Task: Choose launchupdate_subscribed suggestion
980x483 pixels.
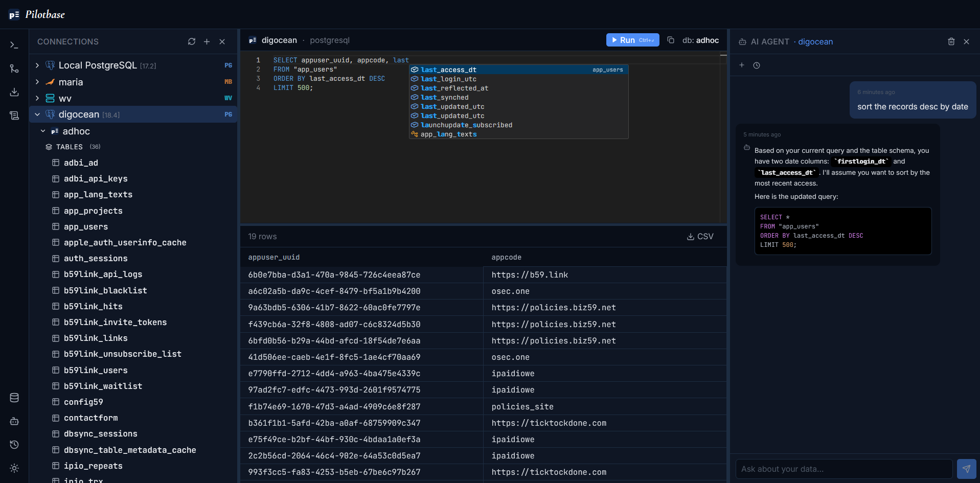Action: tap(518, 125)
